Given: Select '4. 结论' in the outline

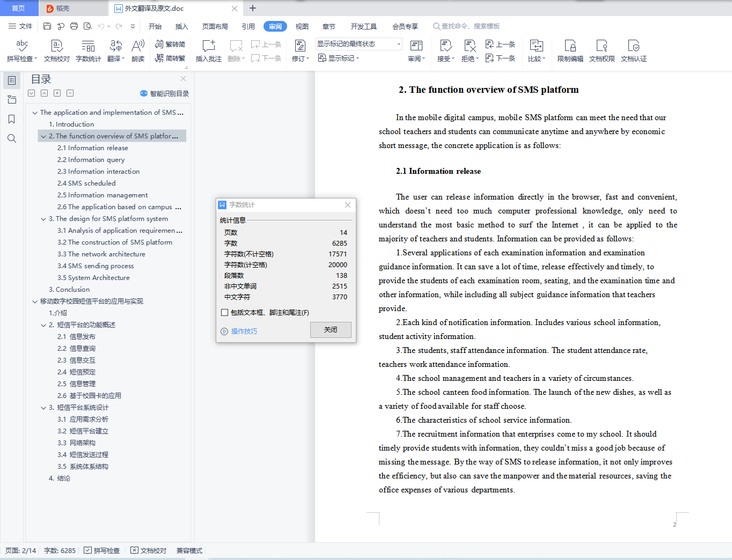Looking at the screenshot, I should coord(60,478).
